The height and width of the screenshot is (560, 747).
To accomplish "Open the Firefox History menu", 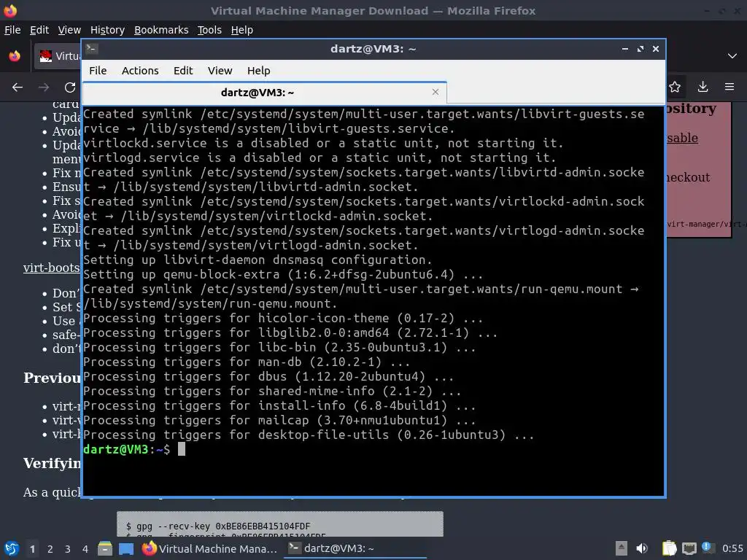I will point(107,30).
